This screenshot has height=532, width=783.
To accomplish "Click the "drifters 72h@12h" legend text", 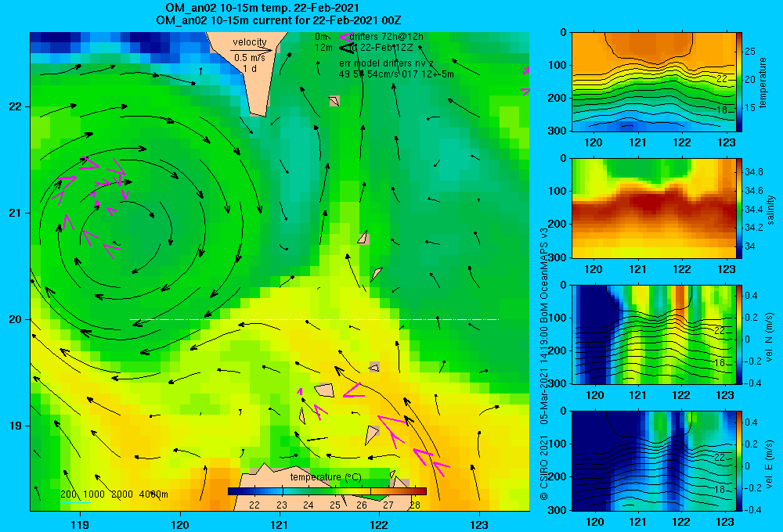I will [x=387, y=37].
